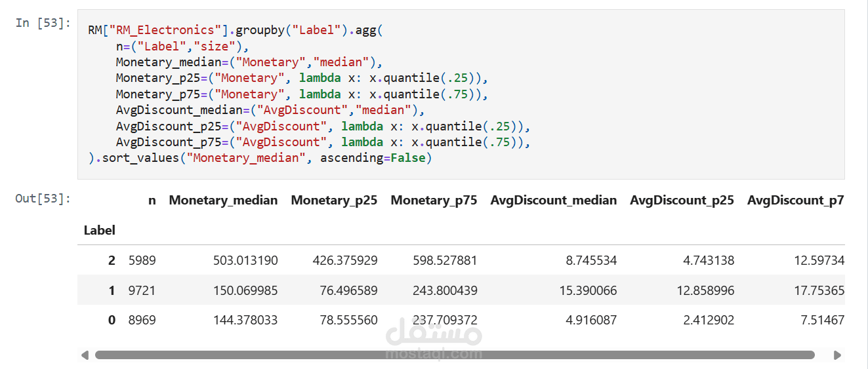Click the value 144.378033
The height and width of the screenshot is (369, 868).
(x=245, y=320)
